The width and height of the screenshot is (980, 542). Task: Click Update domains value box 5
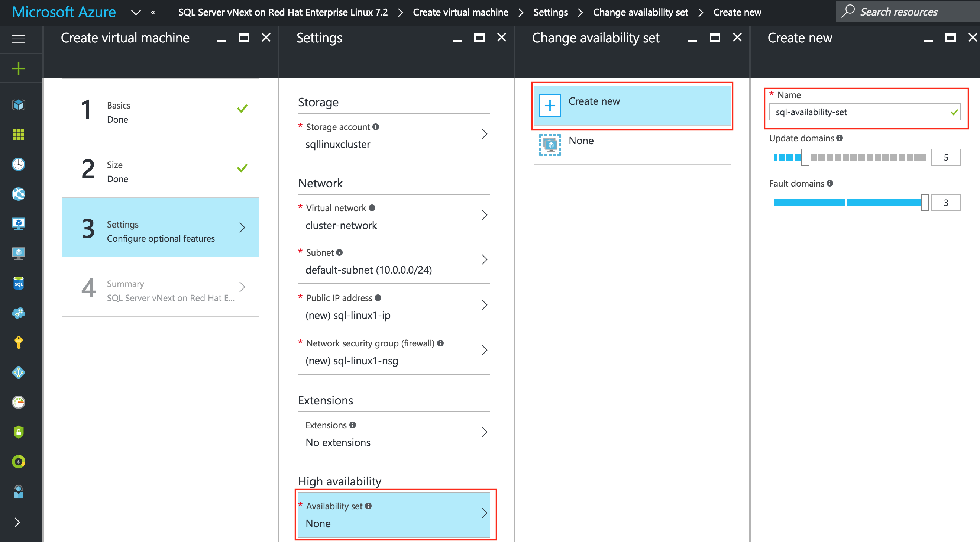pos(946,157)
